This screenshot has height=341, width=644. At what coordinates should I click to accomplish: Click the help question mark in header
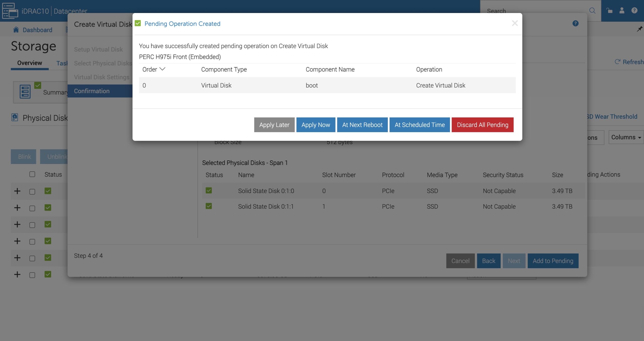(634, 11)
